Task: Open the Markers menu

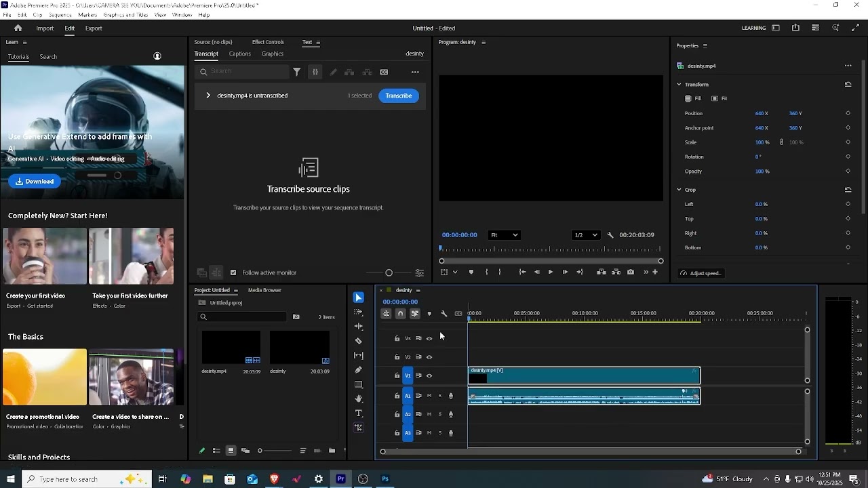Action: [87, 15]
